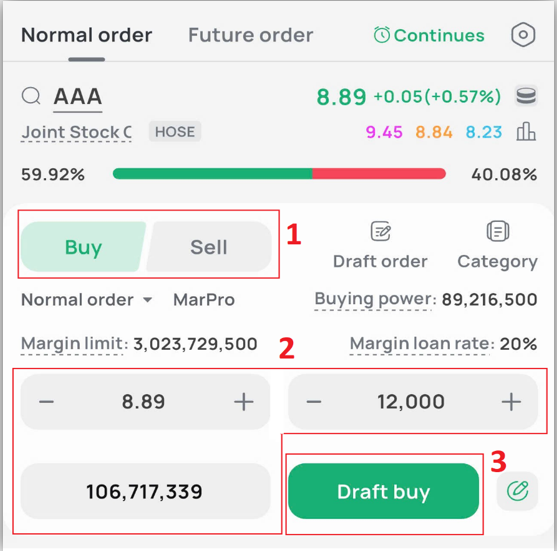The height and width of the screenshot is (551, 557).
Task: Select the Normal order tab
Action: [87, 35]
